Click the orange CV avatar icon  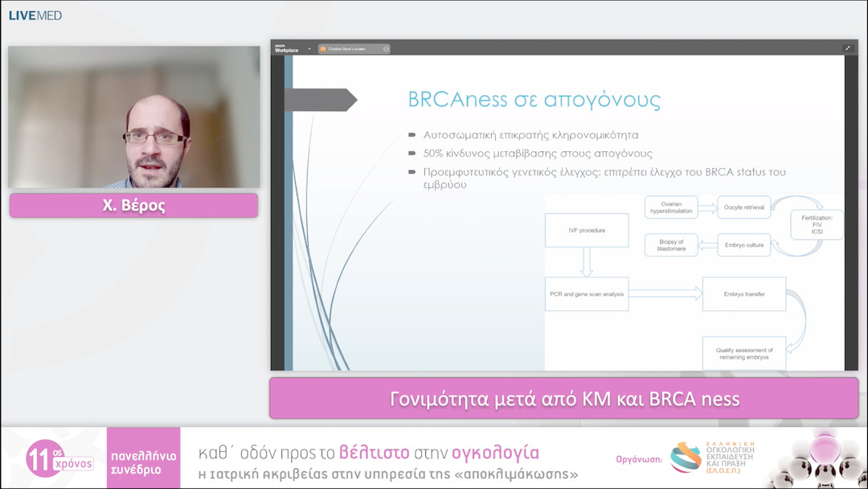point(323,49)
